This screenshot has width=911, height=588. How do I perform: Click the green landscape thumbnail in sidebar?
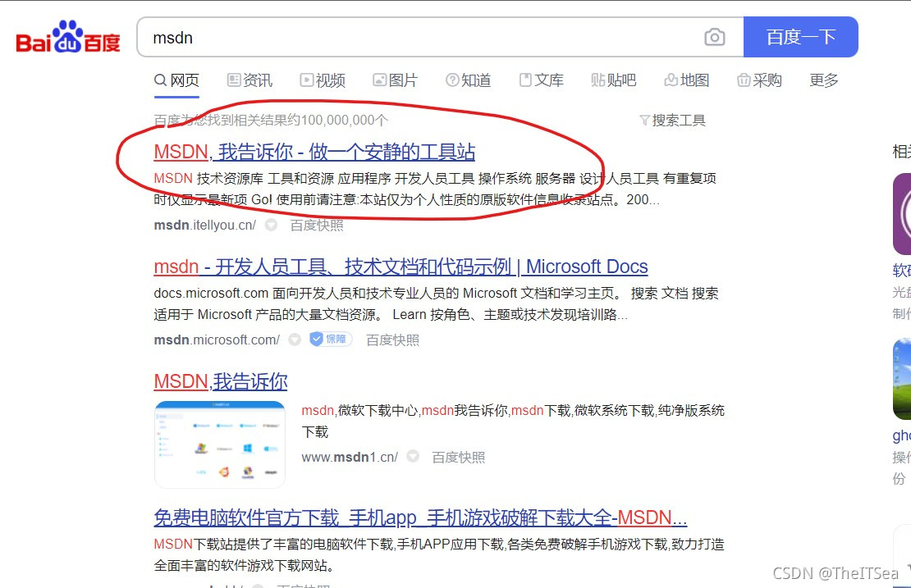(902, 379)
